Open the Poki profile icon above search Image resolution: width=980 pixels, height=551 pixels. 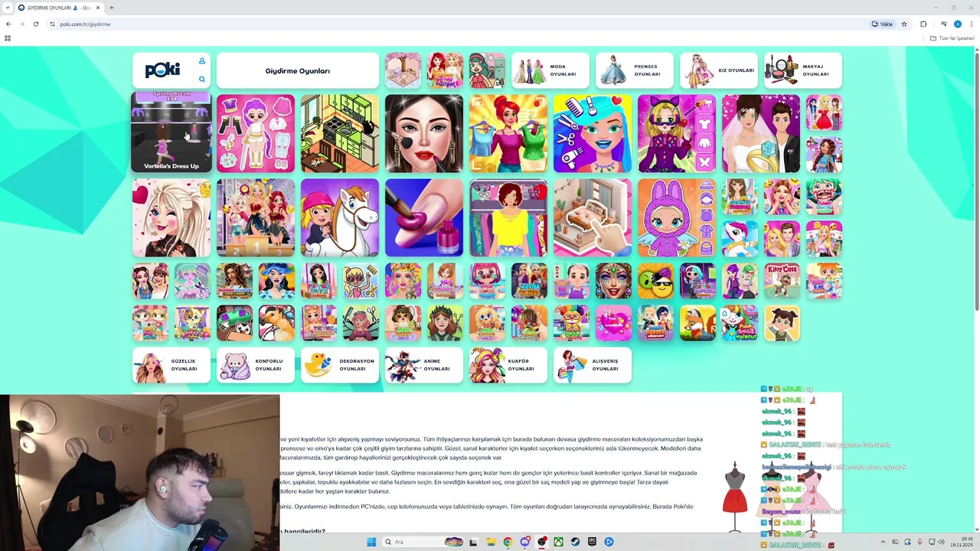tap(202, 61)
